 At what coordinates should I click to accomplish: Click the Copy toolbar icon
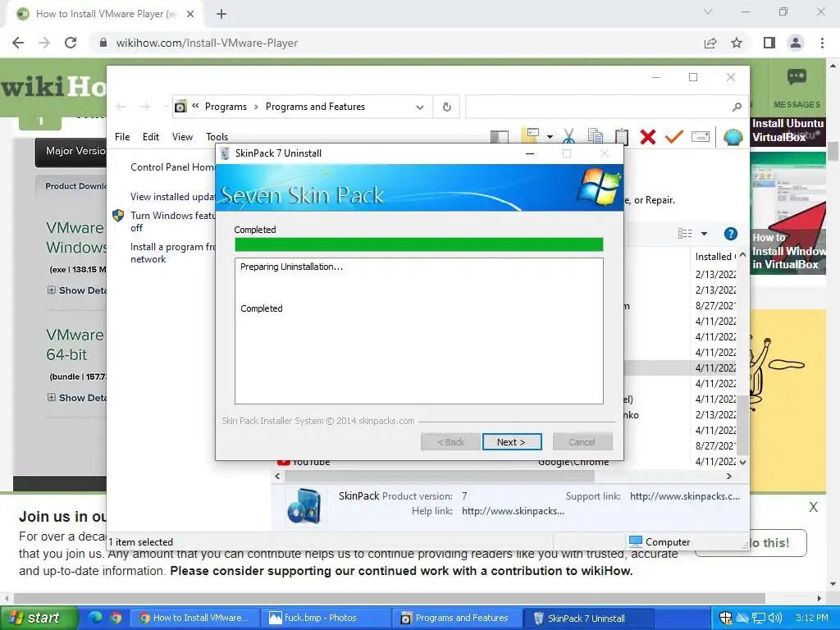pyautogui.click(x=596, y=137)
